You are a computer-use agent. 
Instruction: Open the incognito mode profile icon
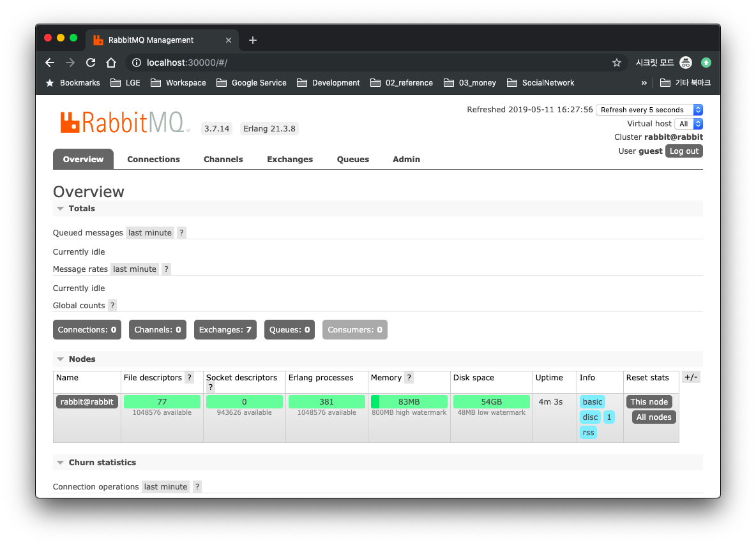click(686, 63)
